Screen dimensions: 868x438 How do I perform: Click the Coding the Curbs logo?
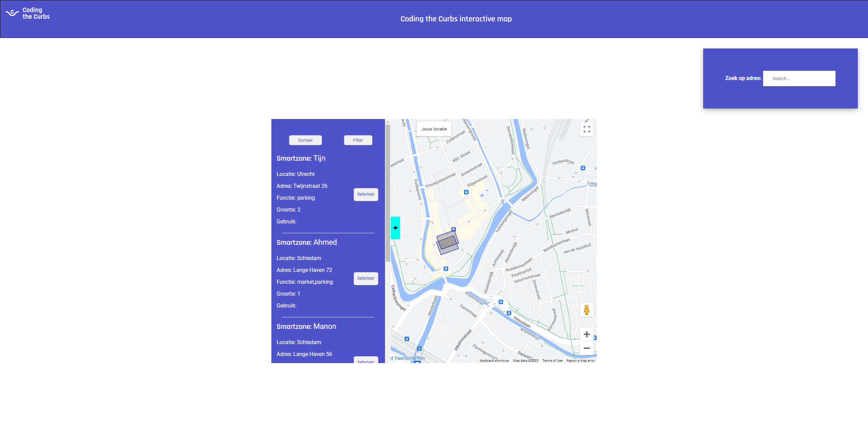coord(28,13)
